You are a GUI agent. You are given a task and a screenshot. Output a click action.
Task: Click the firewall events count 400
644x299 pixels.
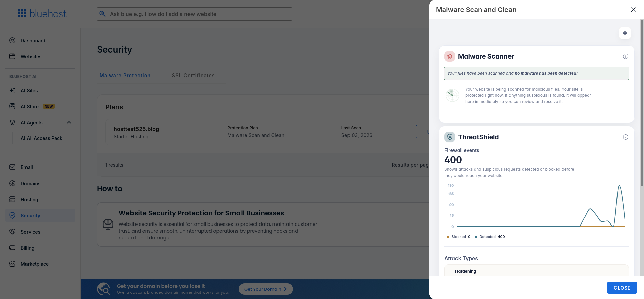[x=453, y=160]
